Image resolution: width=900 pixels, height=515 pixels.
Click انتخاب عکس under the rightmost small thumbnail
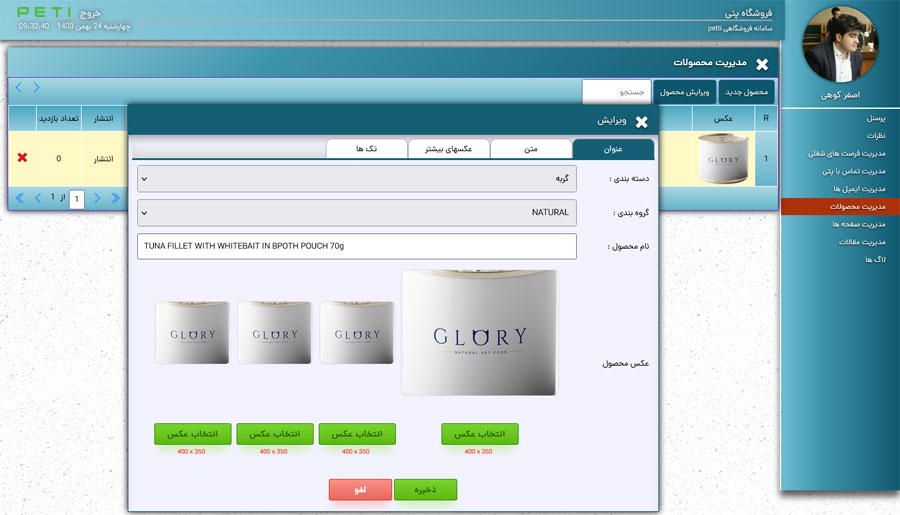[x=357, y=434]
